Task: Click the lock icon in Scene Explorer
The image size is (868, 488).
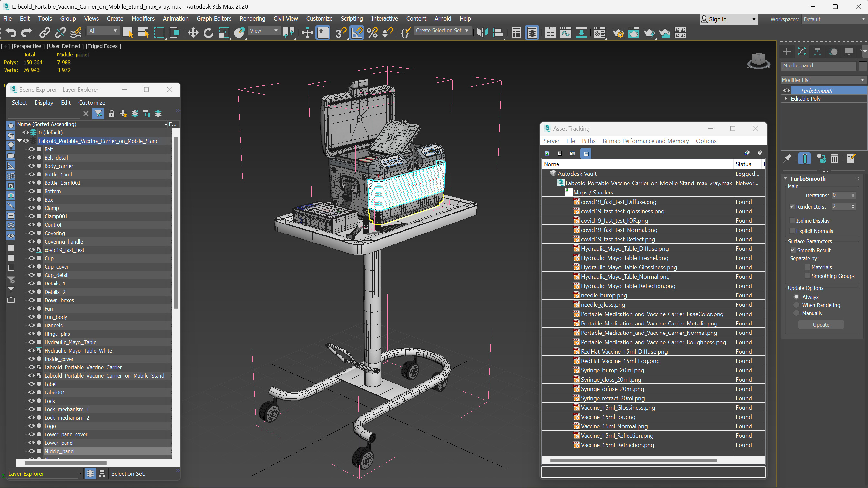Action: tap(112, 114)
